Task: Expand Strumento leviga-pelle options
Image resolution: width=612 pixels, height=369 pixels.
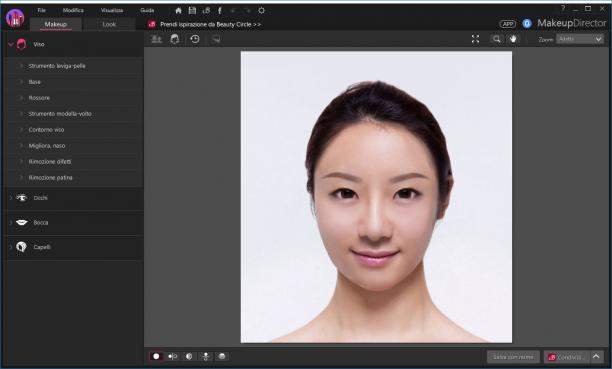Action: coord(21,66)
